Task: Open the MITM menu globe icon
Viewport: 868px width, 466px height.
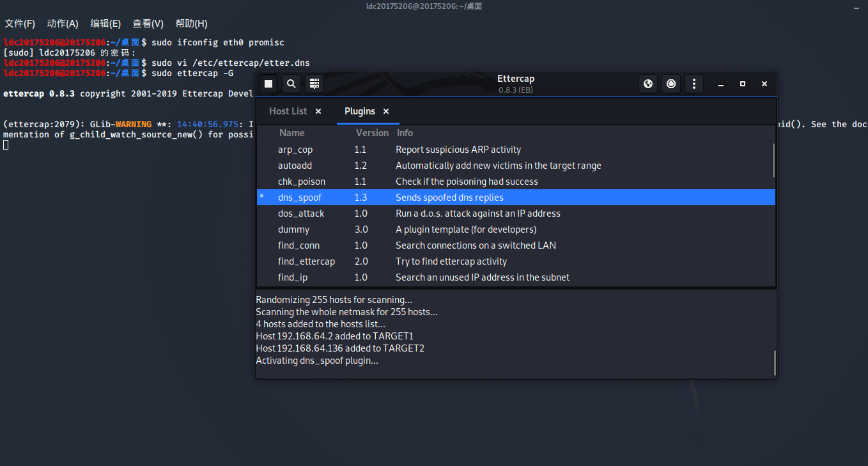Action: pos(648,84)
